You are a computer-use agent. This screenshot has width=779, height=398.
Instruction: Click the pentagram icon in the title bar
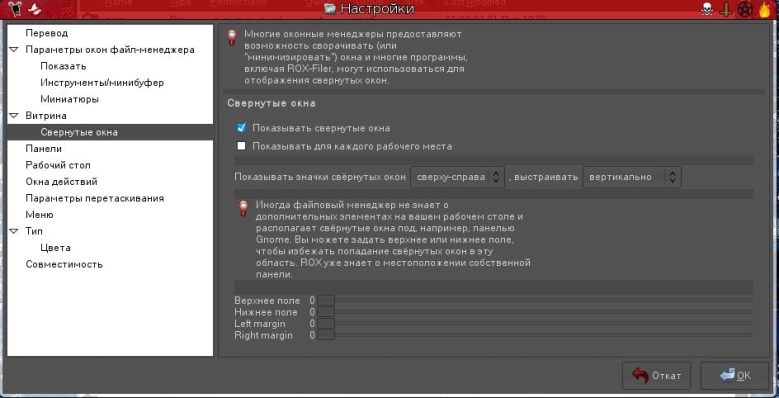pos(745,9)
